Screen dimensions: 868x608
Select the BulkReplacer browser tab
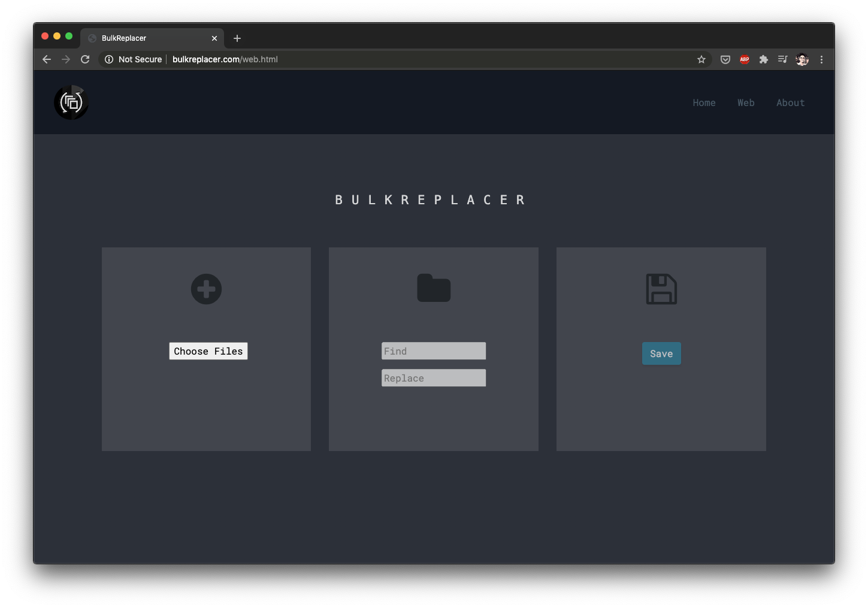click(x=152, y=38)
